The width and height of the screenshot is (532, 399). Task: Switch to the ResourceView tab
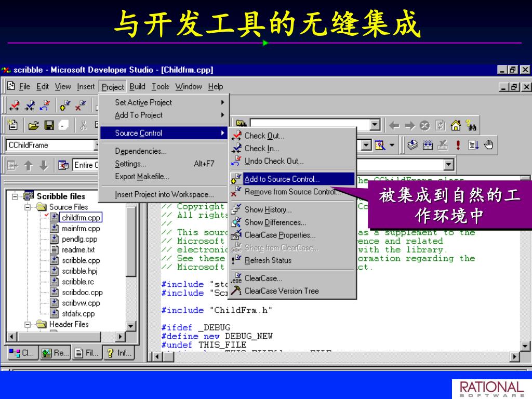point(56,353)
